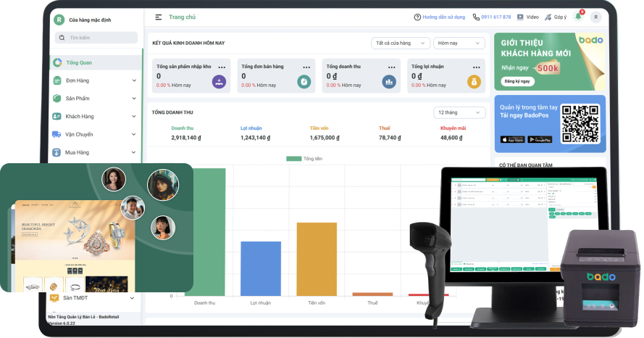Image resolution: width=644 pixels, height=338 pixels.
Task: Open the Tất cả cửa hàng dropdown
Action: click(x=401, y=44)
